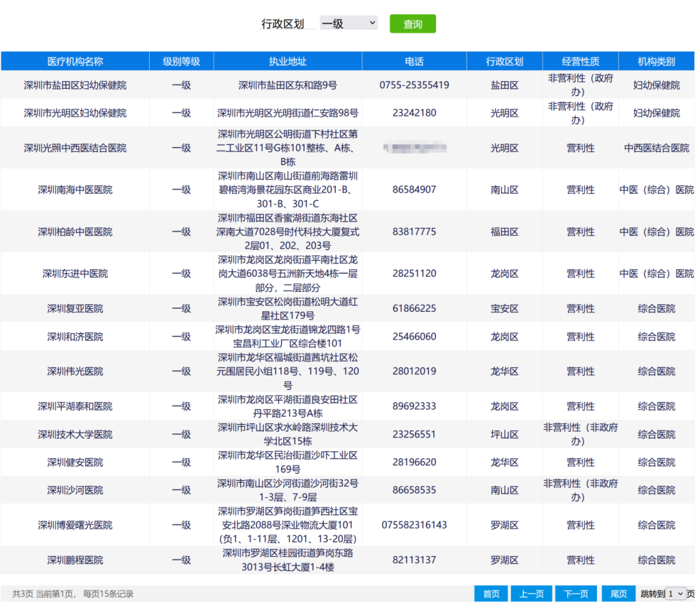Click phone number 89692333
The height and width of the screenshot is (608, 700).
tap(414, 406)
